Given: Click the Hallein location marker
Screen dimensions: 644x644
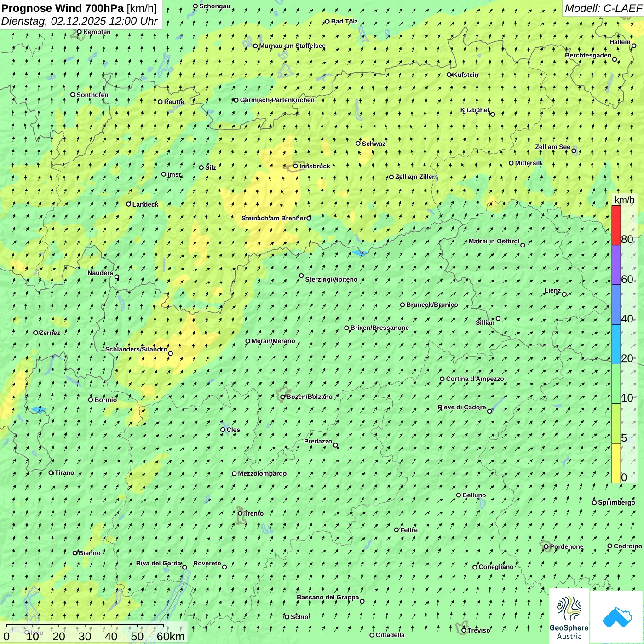Looking at the screenshot, I should pyautogui.click(x=634, y=46).
